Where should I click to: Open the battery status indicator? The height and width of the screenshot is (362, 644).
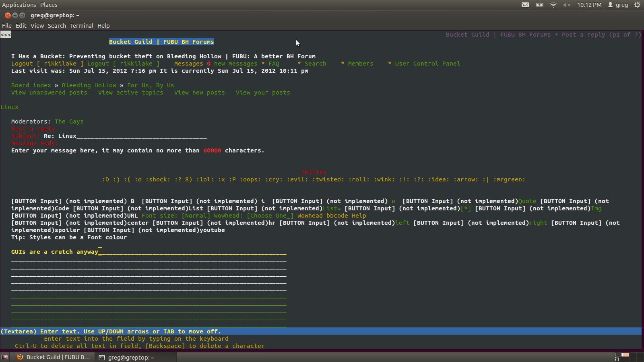pos(539,5)
